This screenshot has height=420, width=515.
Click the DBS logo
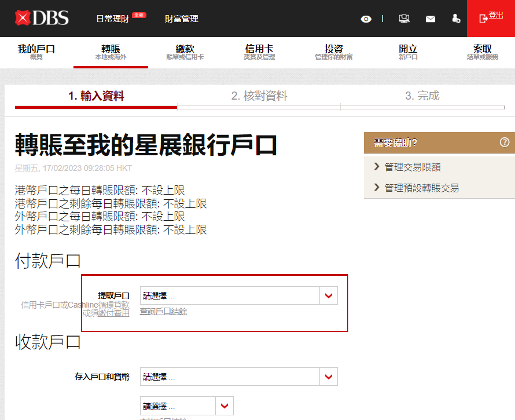tap(42, 18)
